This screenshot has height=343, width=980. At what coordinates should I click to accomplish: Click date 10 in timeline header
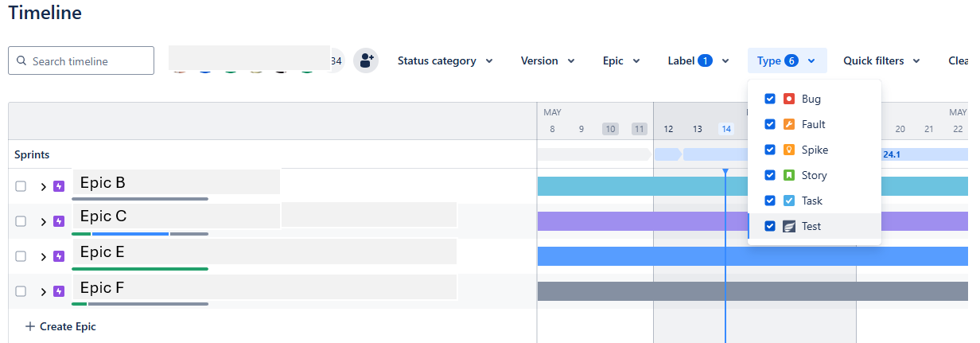pyautogui.click(x=610, y=129)
